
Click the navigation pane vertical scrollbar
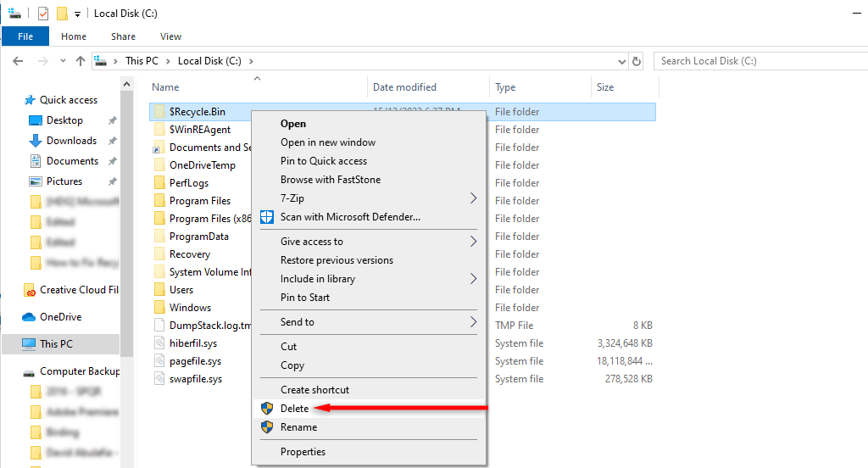tap(127, 212)
